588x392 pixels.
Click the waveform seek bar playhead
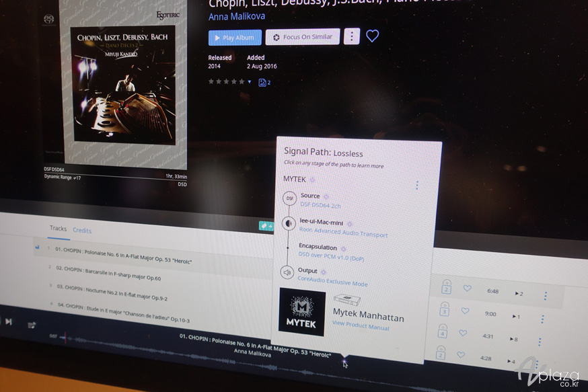tap(65, 337)
